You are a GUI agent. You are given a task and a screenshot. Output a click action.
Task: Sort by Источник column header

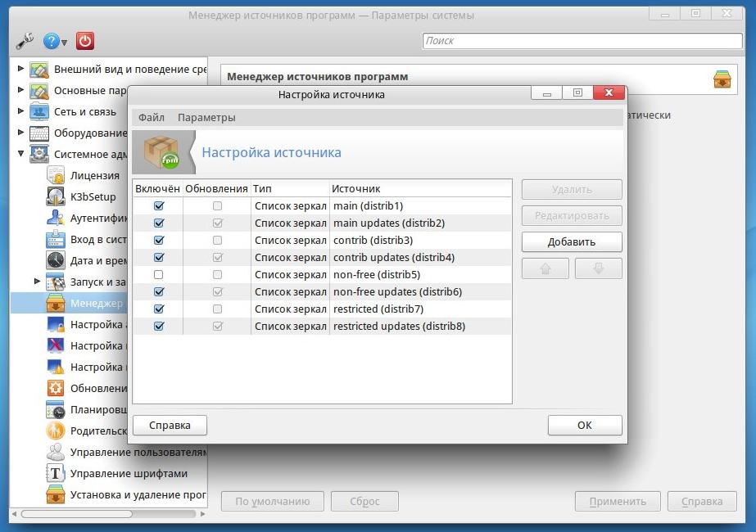pos(420,188)
